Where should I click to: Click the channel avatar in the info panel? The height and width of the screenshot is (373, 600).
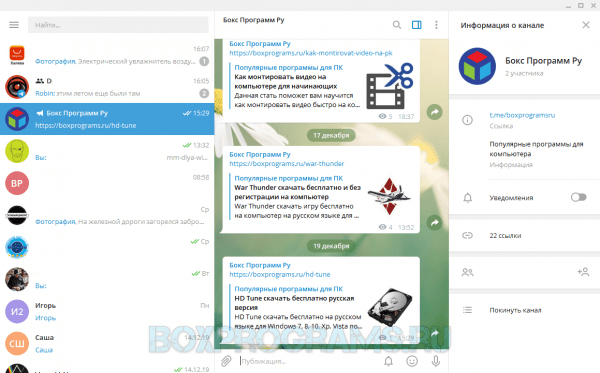click(477, 66)
